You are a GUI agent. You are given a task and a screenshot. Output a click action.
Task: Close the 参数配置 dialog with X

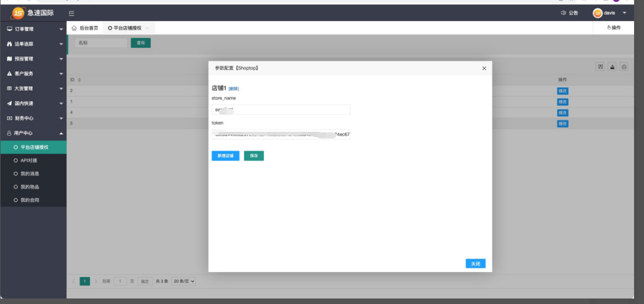pyautogui.click(x=484, y=68)
